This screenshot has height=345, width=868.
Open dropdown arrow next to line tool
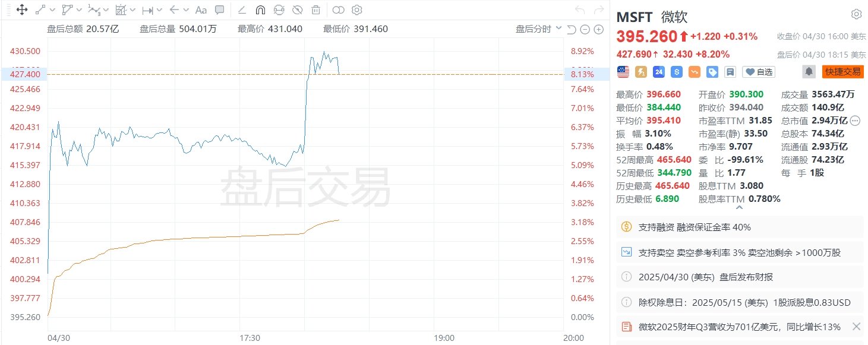[53, 10]
